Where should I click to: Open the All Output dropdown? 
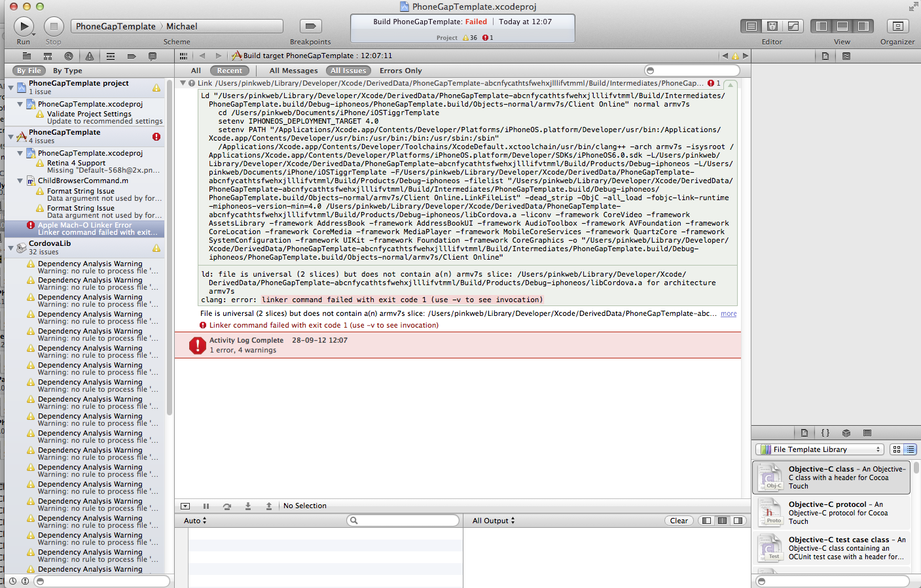494,521
